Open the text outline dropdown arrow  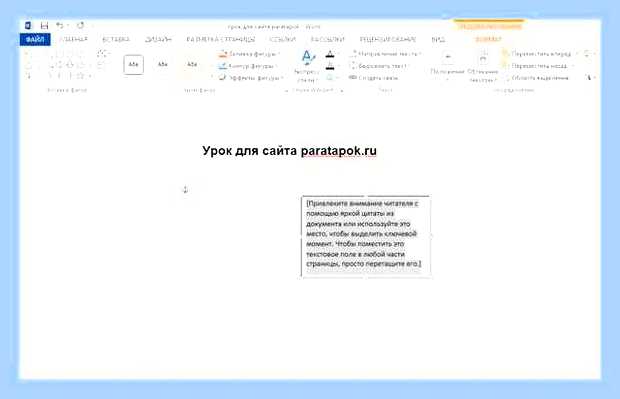[x=337, y=66]
